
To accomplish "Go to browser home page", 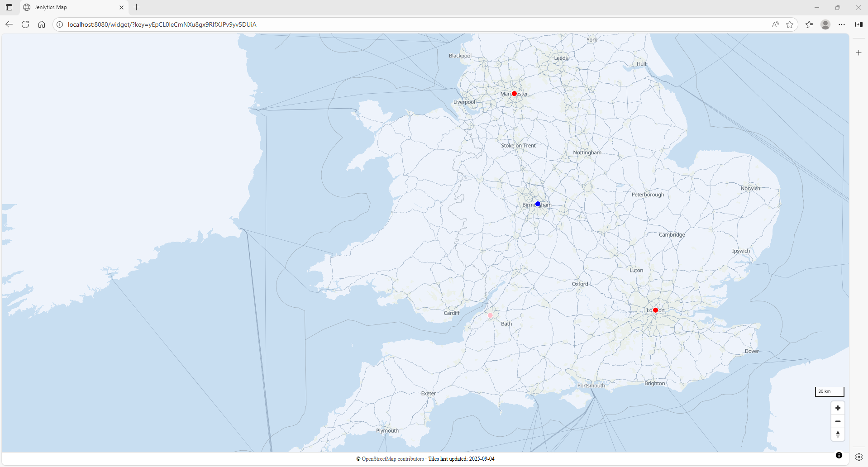I will pyautogui.click(x=42, y=24).
